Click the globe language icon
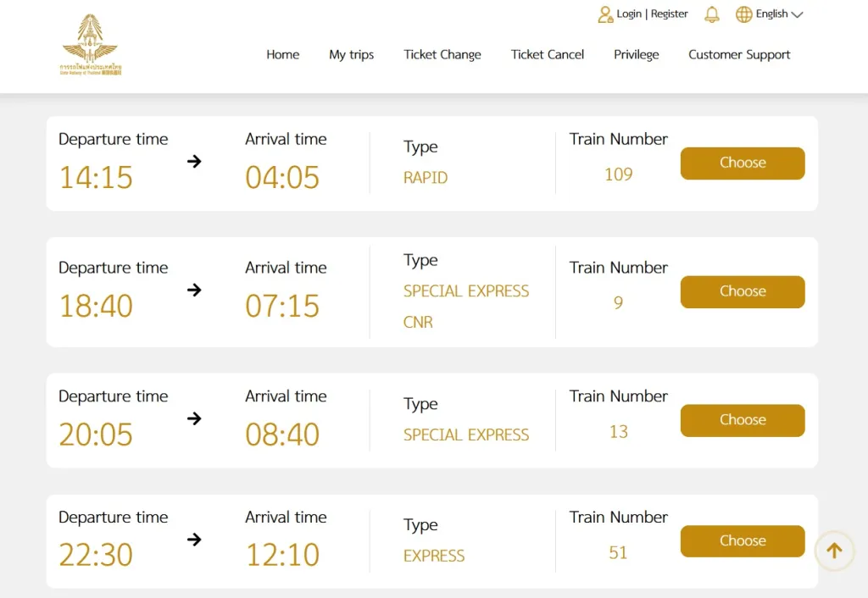 (743, 14)
